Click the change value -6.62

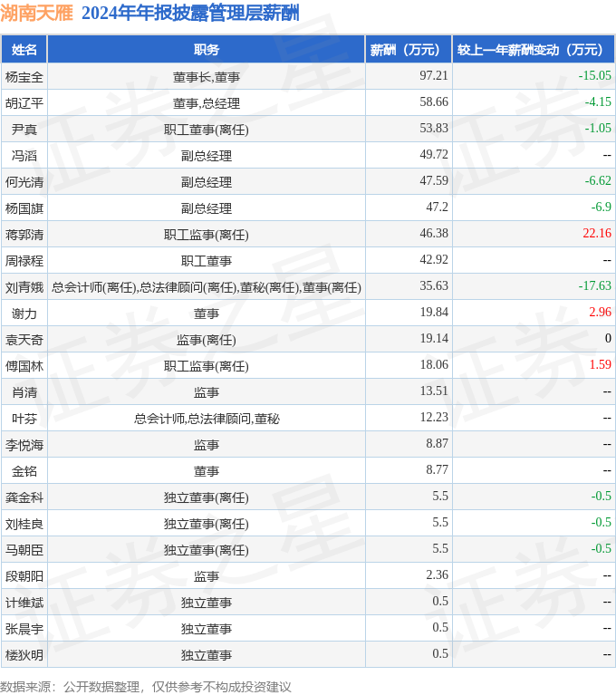(x=598, y=181)
